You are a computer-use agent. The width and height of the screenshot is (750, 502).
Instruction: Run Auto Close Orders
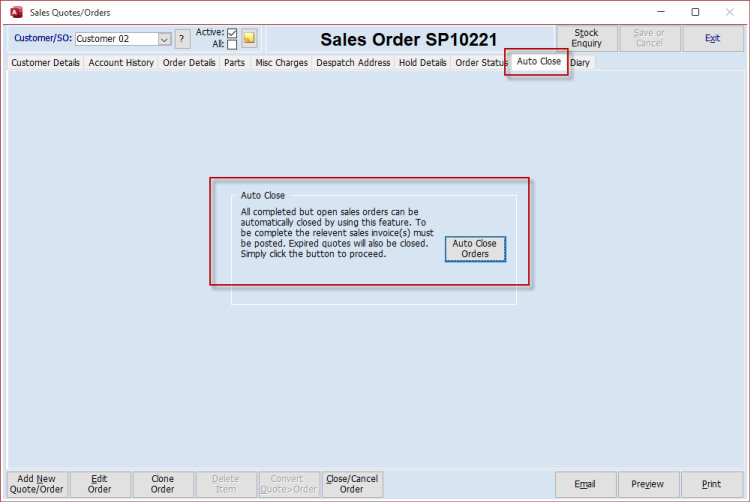(475, 249)
